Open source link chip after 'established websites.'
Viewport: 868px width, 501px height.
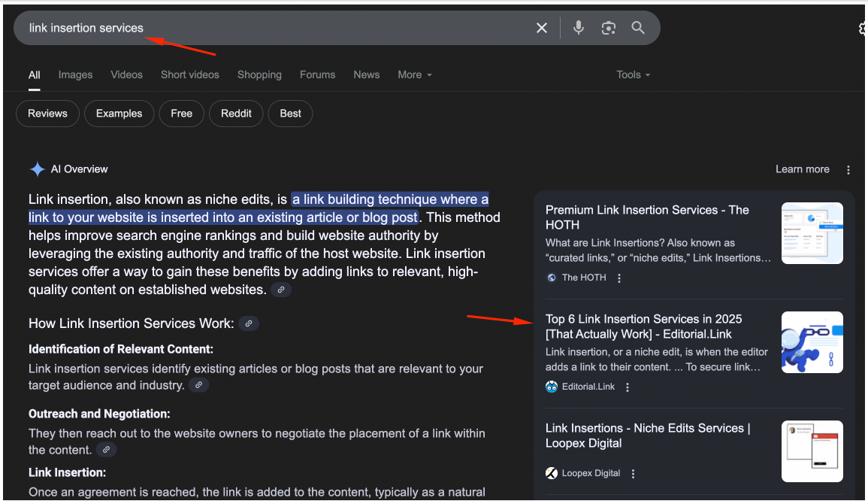[x=280, y=290]
